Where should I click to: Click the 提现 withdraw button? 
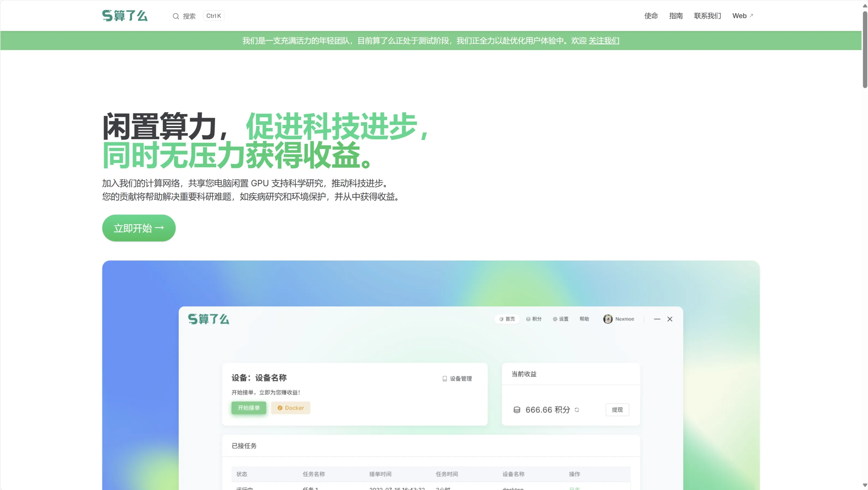tap(617, 410)
